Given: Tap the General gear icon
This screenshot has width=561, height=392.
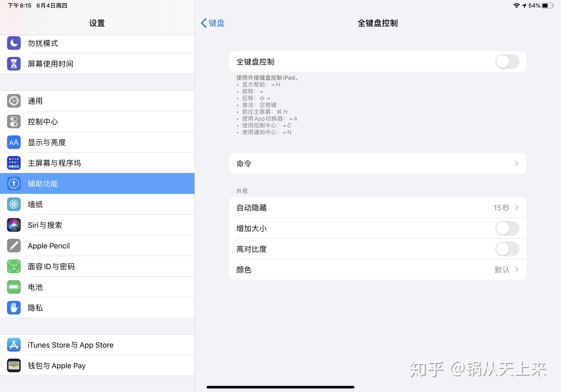Looking at the screenshot, I should pos(14,101).
